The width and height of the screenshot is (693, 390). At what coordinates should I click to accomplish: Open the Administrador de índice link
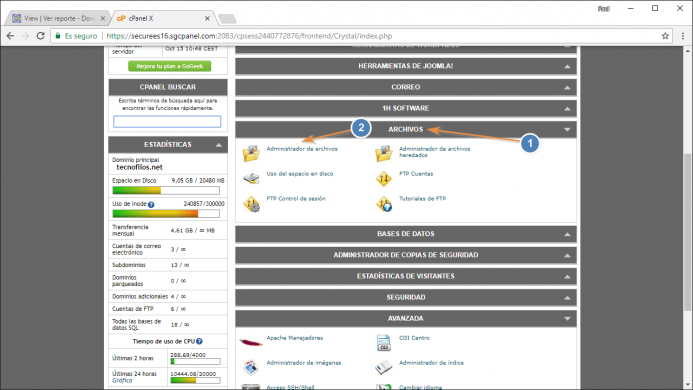[431, 363]
